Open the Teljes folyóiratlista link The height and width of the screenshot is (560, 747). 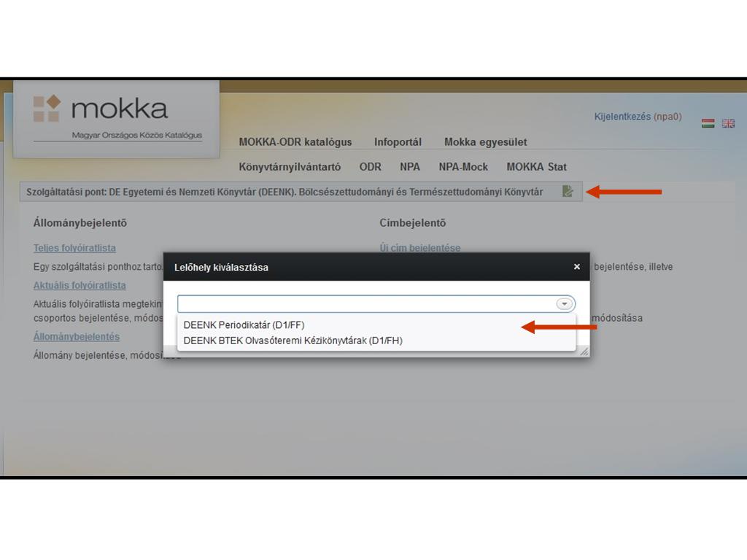(74, 248)
